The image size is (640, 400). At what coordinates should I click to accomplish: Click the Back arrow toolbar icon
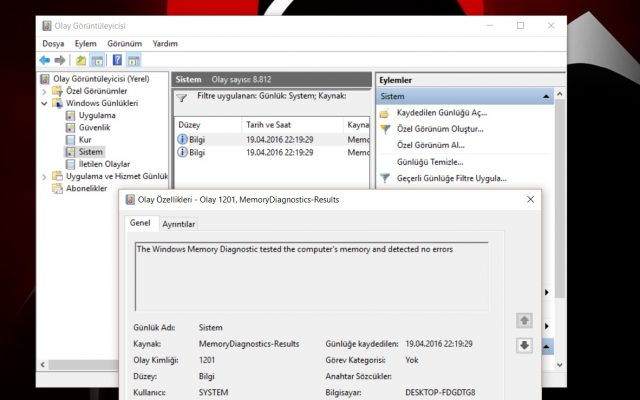(x=44, y=61)
